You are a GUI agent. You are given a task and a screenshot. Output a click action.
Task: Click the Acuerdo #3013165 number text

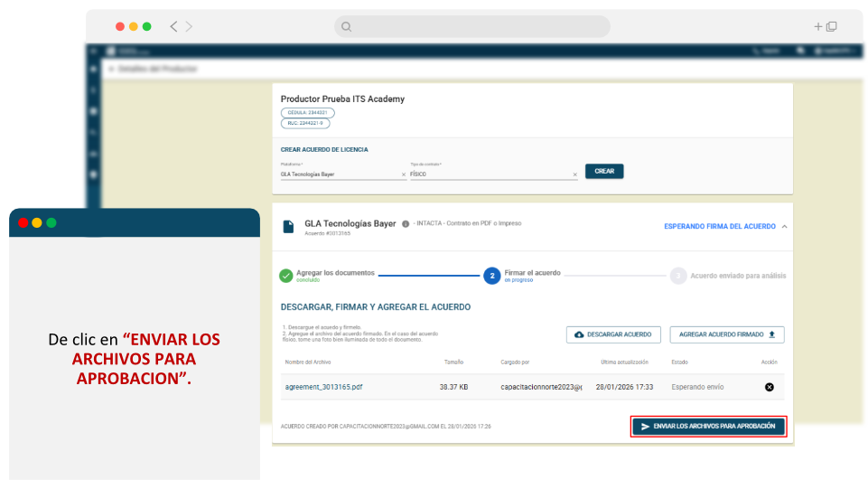tap(328, 234)
